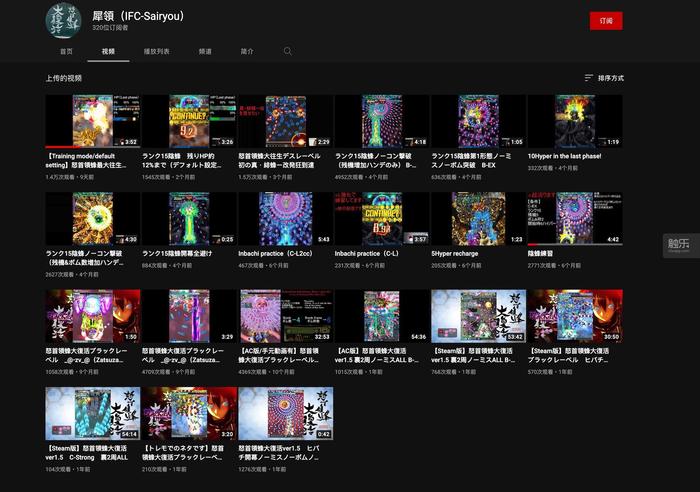Image resolution: width=700 pixels, height=492 pixels.
Task: Play the 54:36 long video thumbnail
Action: (x=382, y=316)
